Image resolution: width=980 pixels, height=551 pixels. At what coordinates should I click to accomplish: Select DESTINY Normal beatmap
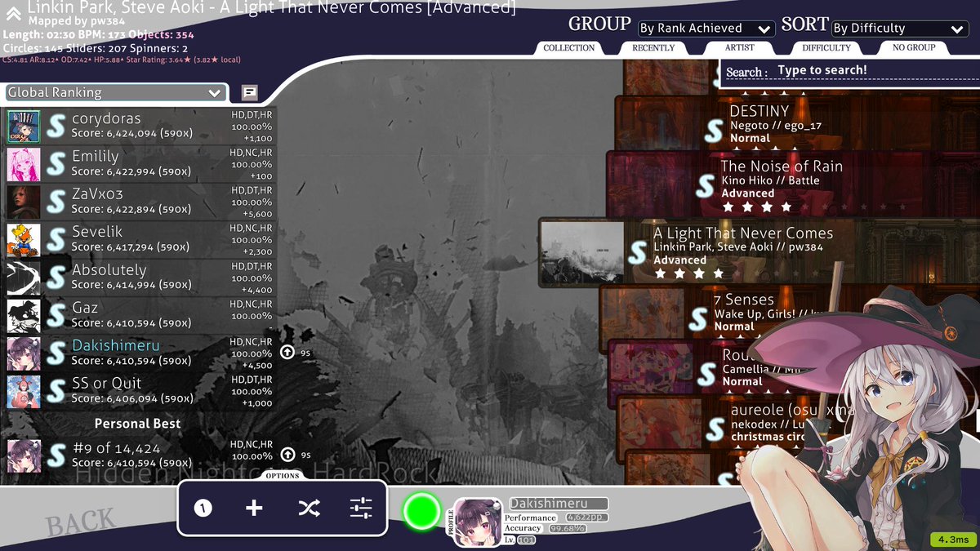click(797, 122)
